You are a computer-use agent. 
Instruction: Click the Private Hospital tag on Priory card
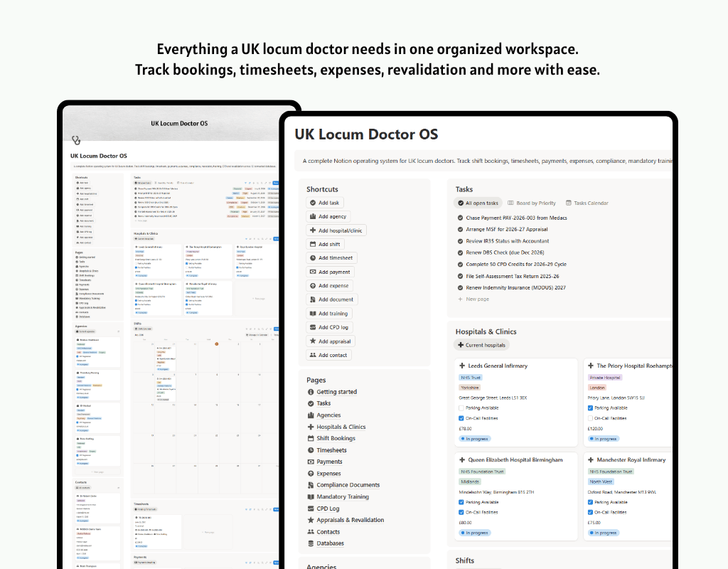click(x=604, y=378)
